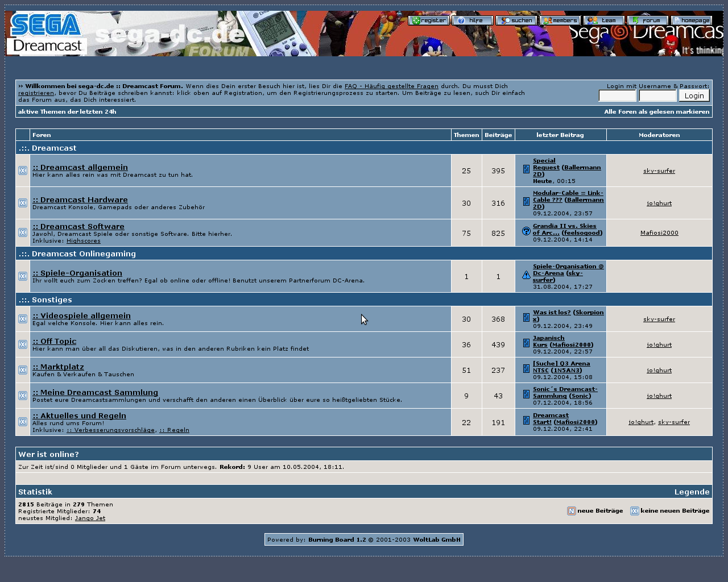Open feelsogood user profile link
Image resolution: width=728 pixels, height=582 pixels.
pyautogui.click(x=582, y=232)
